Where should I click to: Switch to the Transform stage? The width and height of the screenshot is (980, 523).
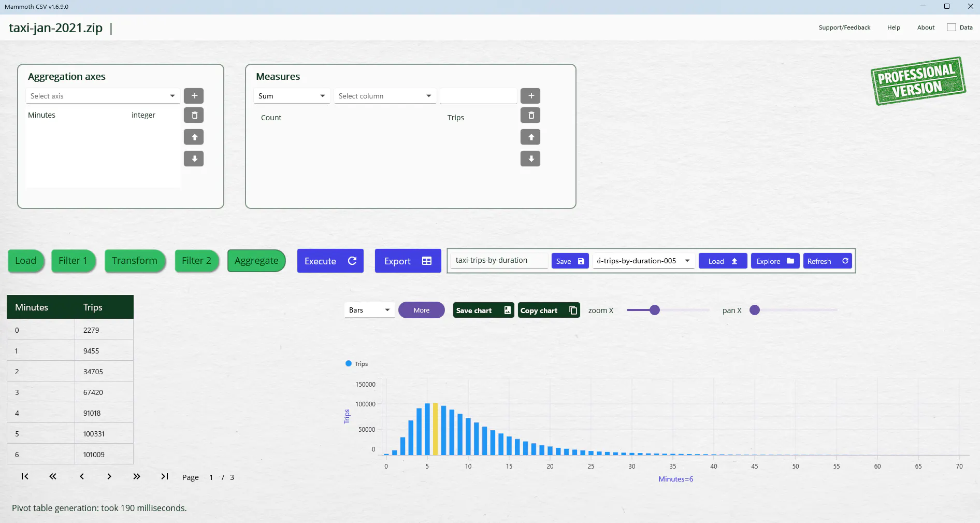(135, 261)
